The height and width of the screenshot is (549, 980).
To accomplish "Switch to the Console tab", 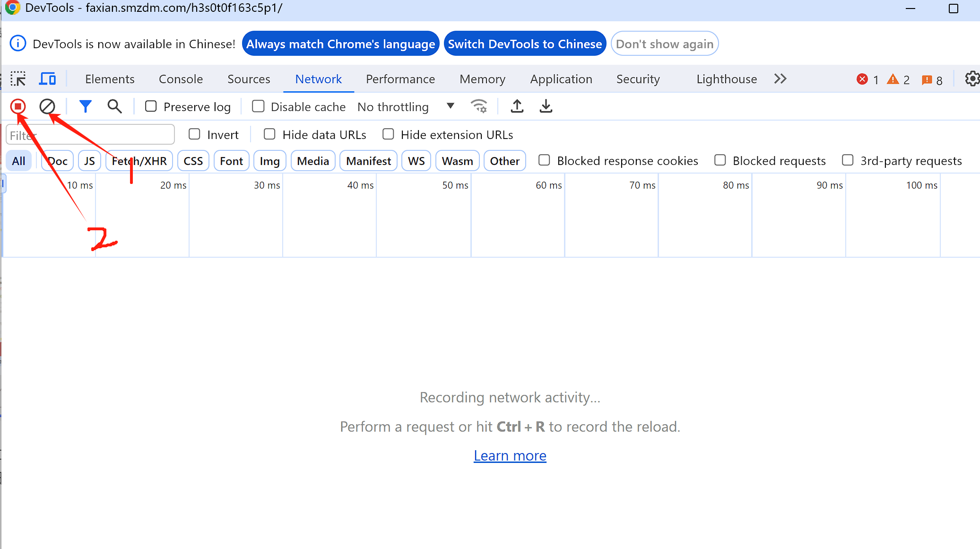I will [x=181, y=79].
